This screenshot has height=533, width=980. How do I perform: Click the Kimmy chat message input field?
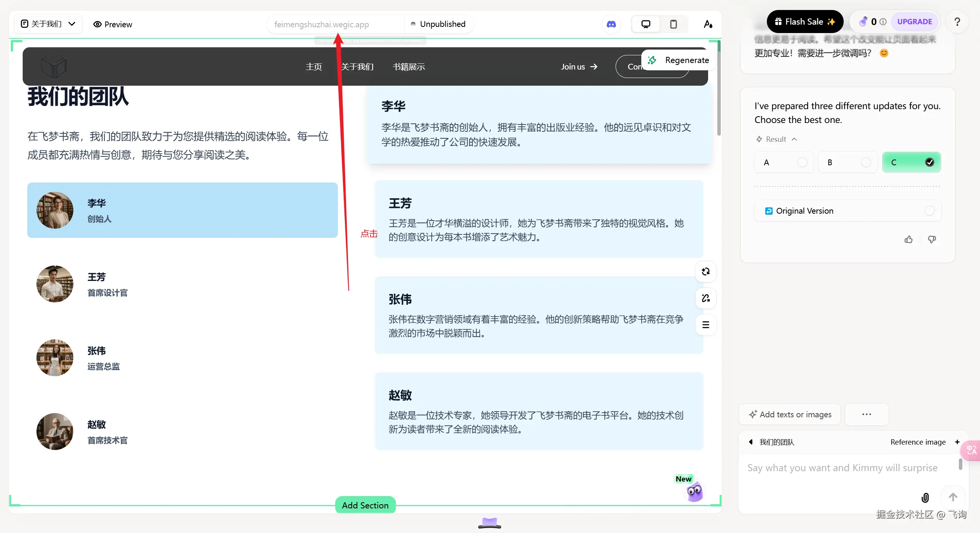click(x=842, y=468)
